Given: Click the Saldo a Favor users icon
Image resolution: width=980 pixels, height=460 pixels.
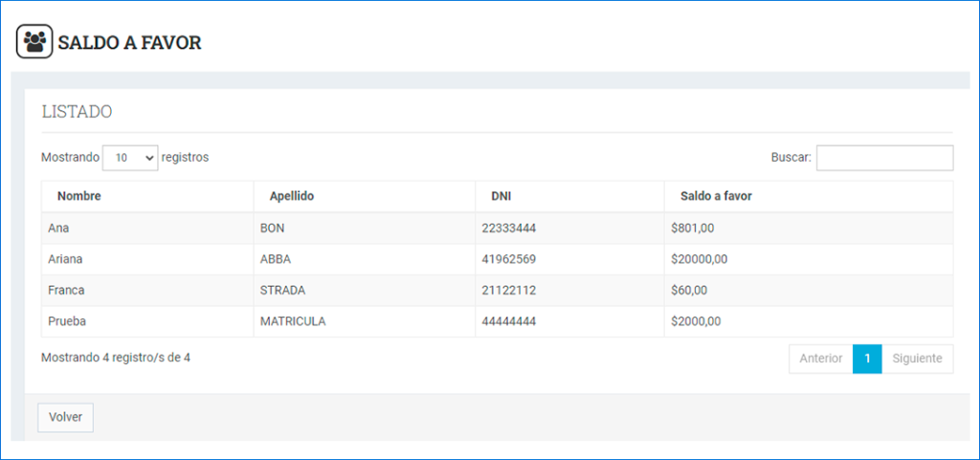Looking at the screenshot, I should pyautogui.click(x=34, y=41).
